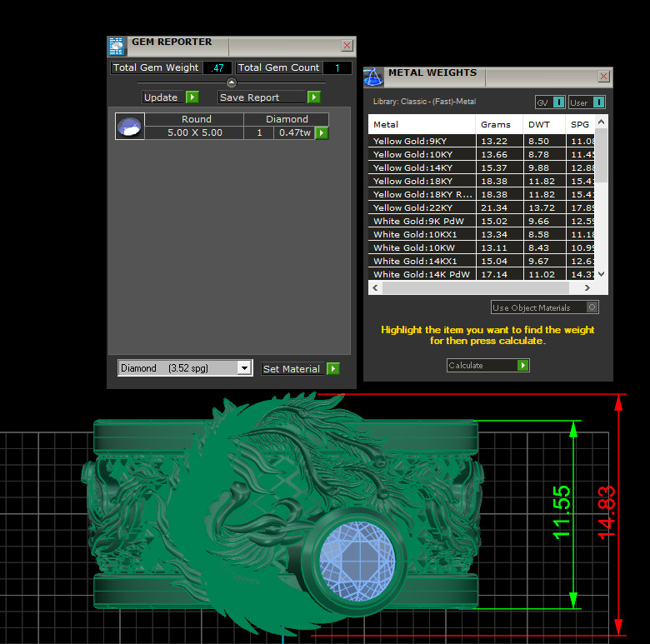
Task: Click the green arrow beside Save Report
Action: tap(313, 97)
